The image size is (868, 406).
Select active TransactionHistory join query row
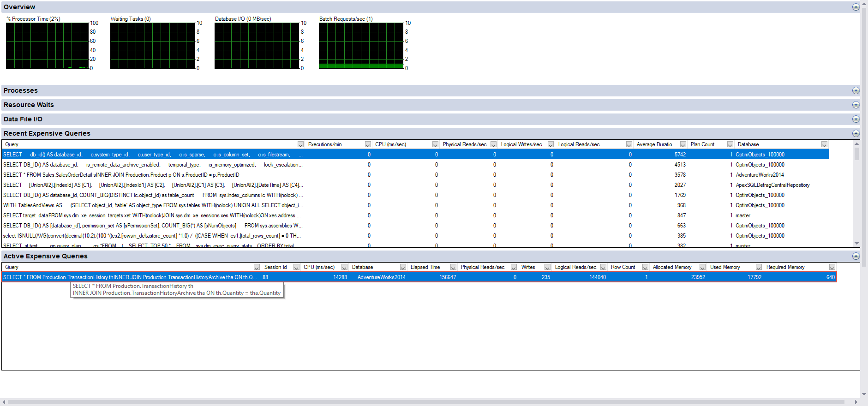click(x=419, y=277)
